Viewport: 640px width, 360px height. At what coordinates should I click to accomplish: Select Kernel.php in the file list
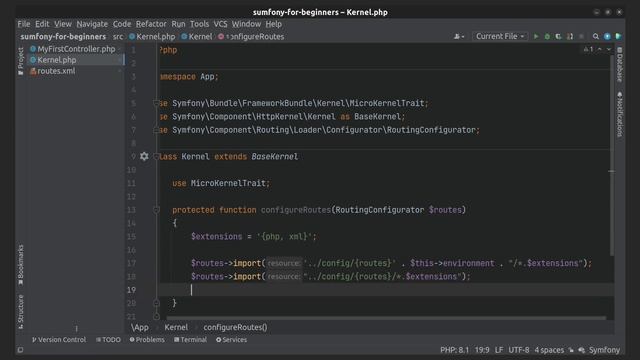click(76, 60)
